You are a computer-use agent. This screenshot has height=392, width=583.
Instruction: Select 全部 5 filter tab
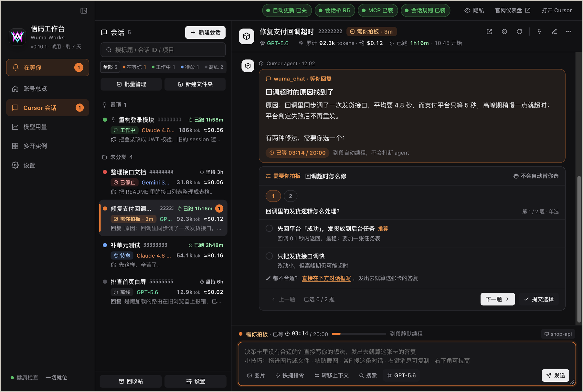(x=110, y=67)
